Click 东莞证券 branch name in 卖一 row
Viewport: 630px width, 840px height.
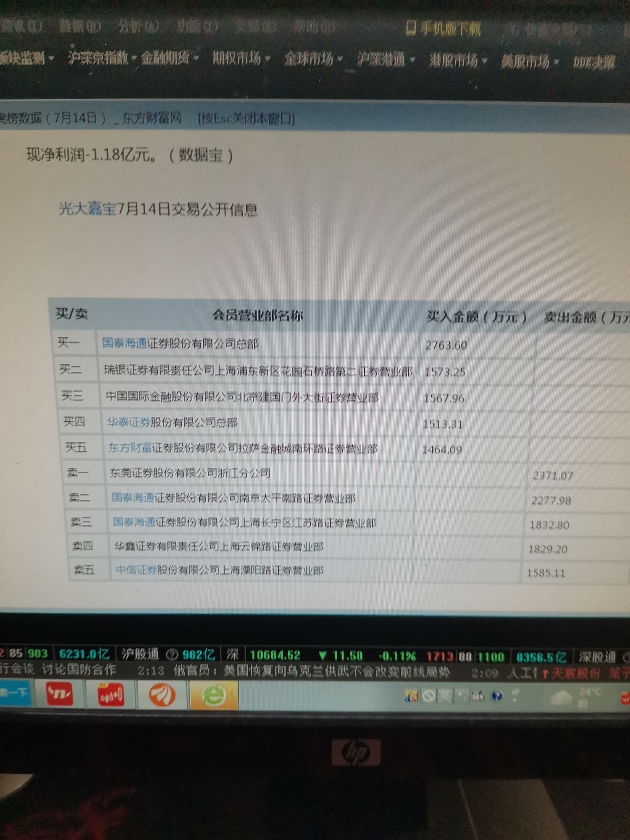point(190,473)
